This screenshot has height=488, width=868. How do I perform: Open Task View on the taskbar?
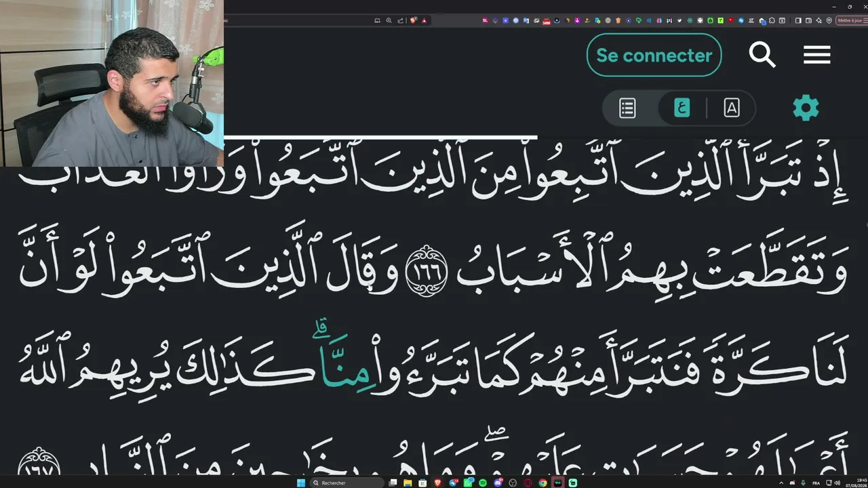pyautogui.click(x=393, y=483)
